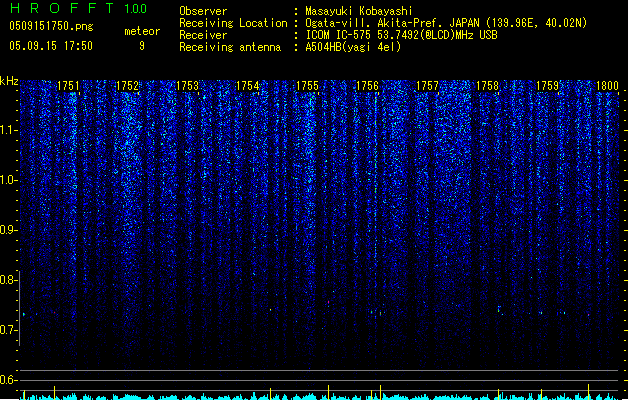Click antenna A504HB(yagi 4el) text
Screen dimensions: 629x400
[x=353, y=47]
